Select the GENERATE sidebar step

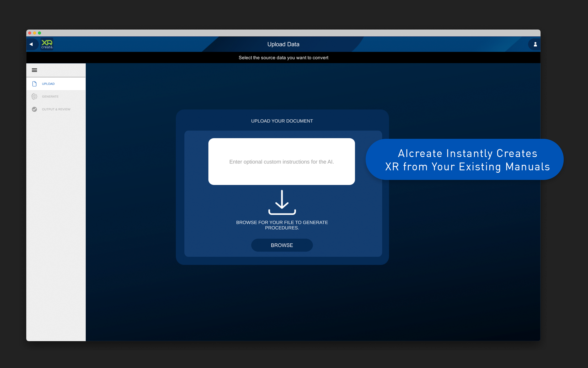pos(56,97)
